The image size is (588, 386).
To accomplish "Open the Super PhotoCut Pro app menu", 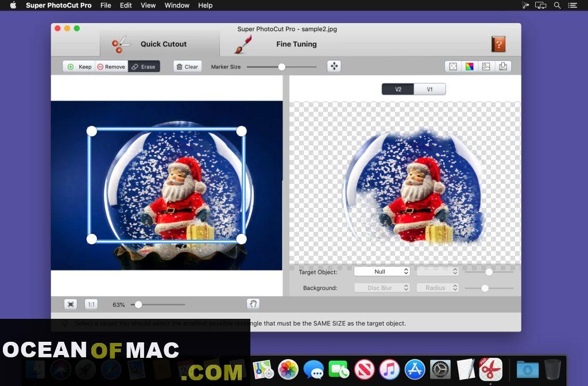I will tap(59, 5).
